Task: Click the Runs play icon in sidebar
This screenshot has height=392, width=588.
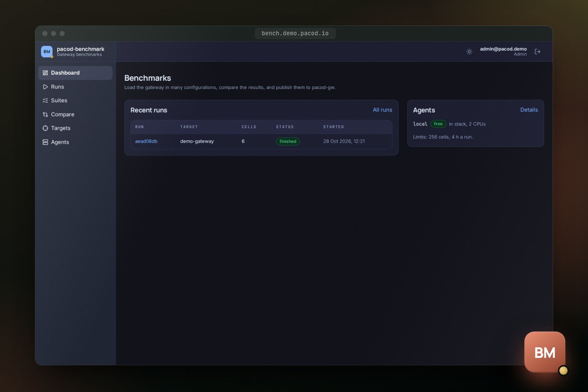Action: click(x=45, y=87)
